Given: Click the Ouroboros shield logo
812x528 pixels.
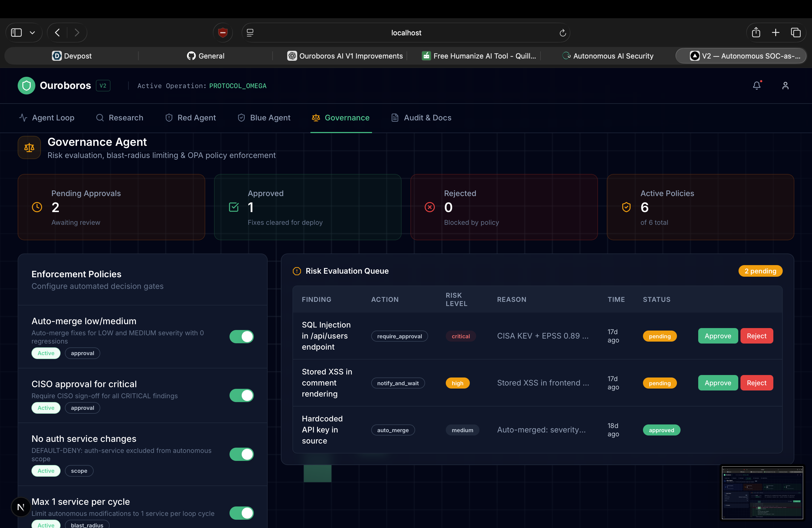Looking at the screenshot, I should 26,85.
